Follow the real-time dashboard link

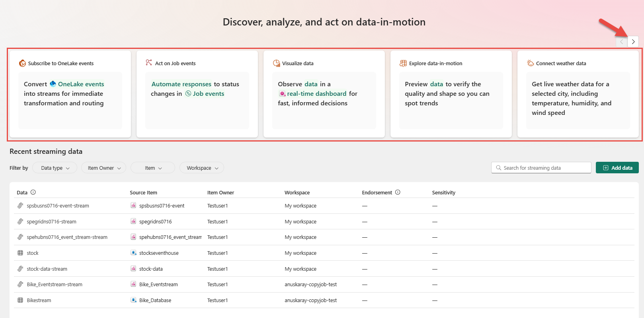[x=316, y=94]
